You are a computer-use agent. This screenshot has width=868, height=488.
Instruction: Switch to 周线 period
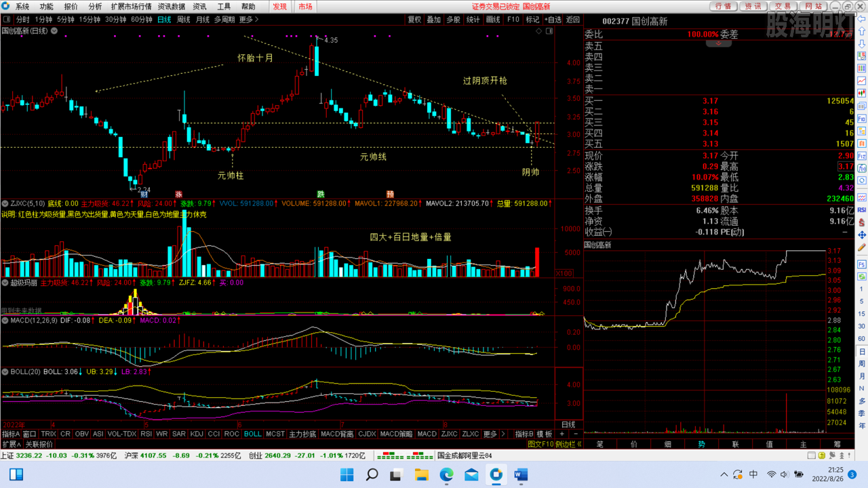[183, 20]
